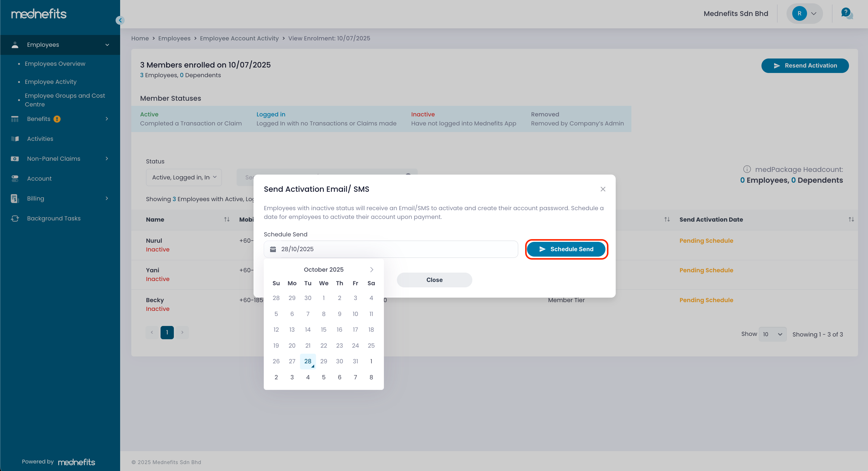Viewport: 868px width, 471px height.
Task: Change the Show rows per page select
Action: pos(772,334)
